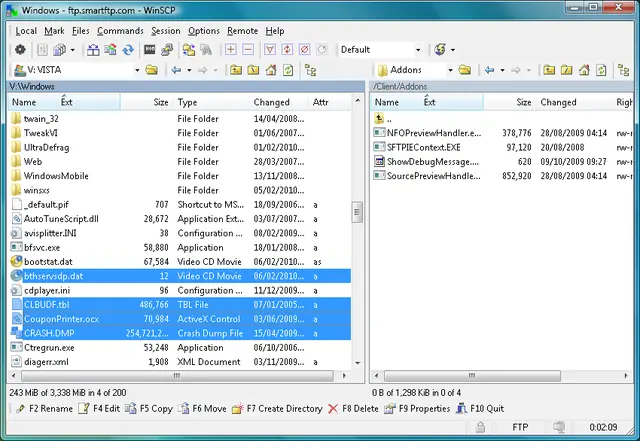Click the plus Select Files icon

click(x=231, y=50)
